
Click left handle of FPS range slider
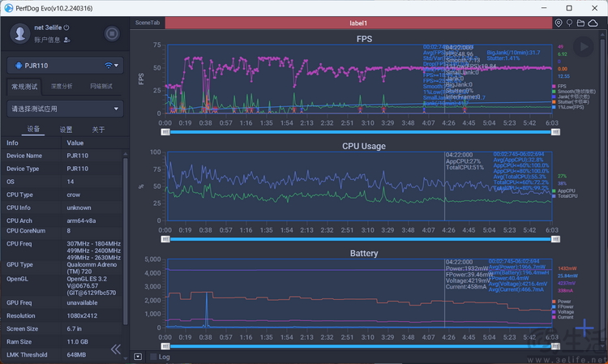point(165,132)
